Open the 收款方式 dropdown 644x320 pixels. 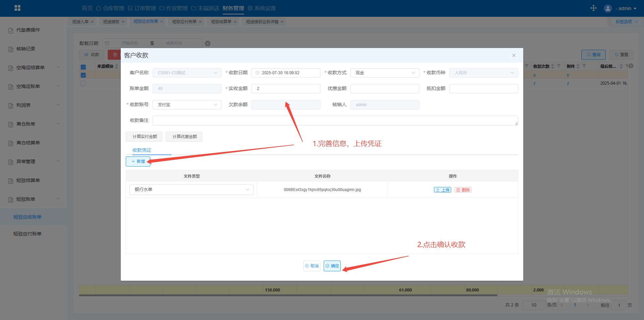[x=384, y=73]
